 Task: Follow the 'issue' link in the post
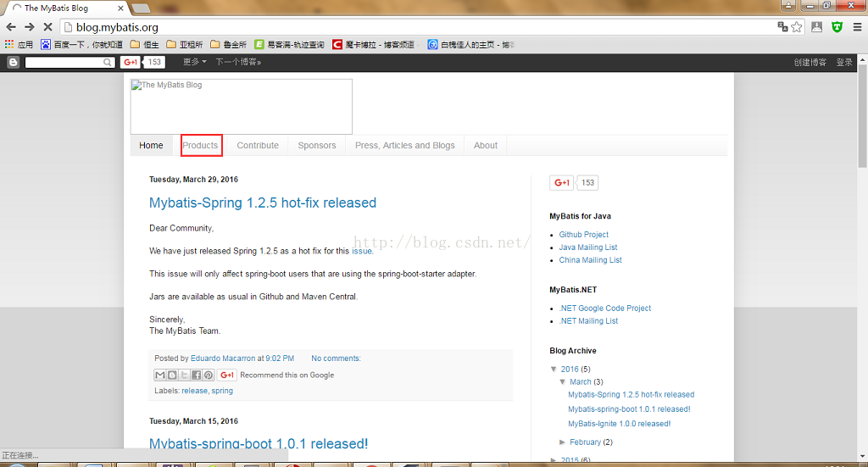click(362, 251)
